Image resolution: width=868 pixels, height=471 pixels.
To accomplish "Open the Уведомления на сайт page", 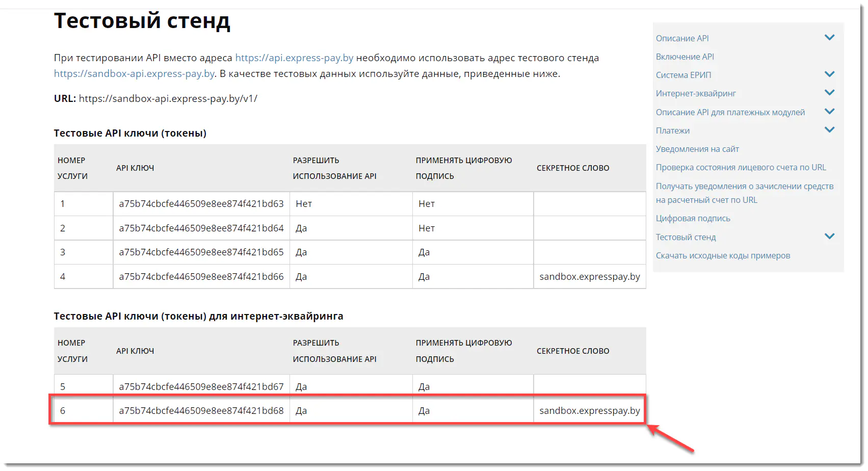I will [x=697, y=149].
